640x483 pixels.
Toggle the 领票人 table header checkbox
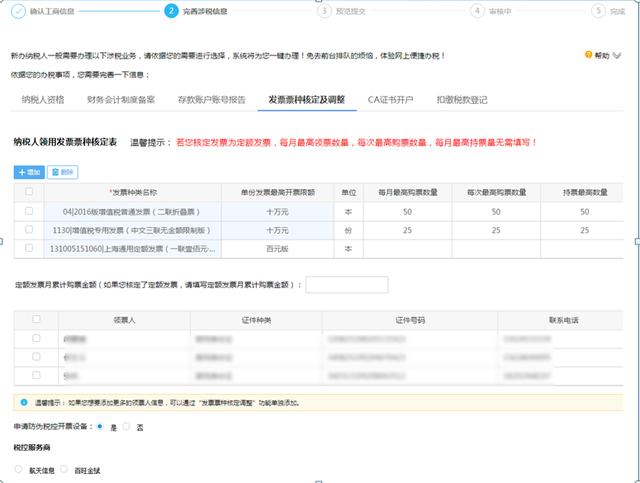click(36, 319)
